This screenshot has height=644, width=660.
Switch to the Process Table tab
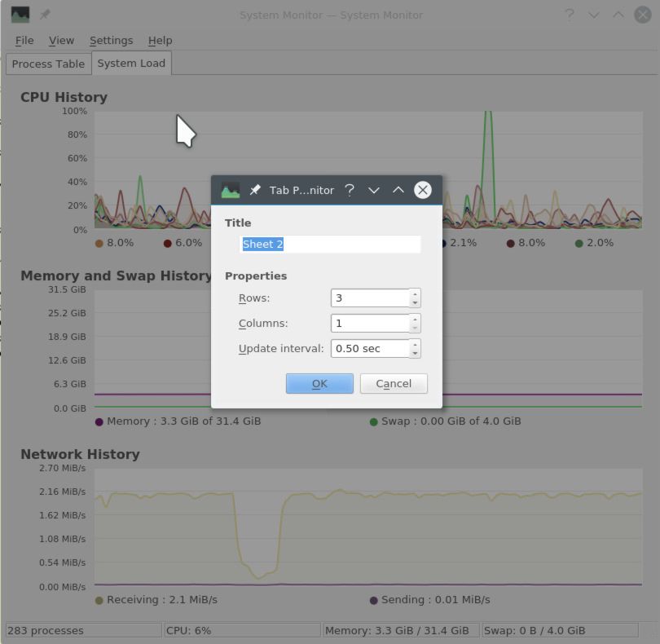48,64
